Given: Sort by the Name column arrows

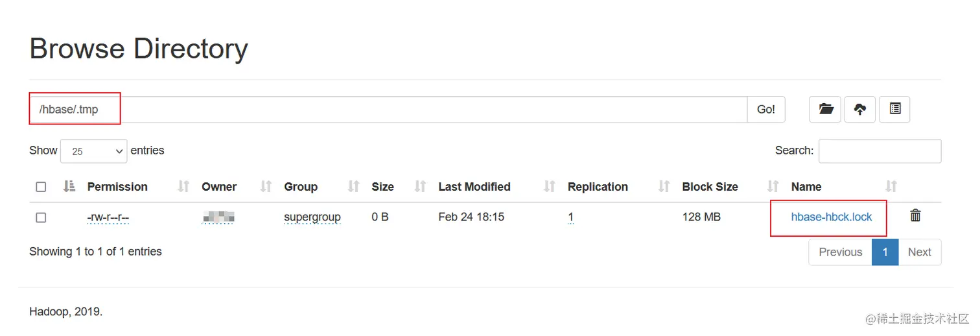Looking at the screenshot, I should [891, 187].
